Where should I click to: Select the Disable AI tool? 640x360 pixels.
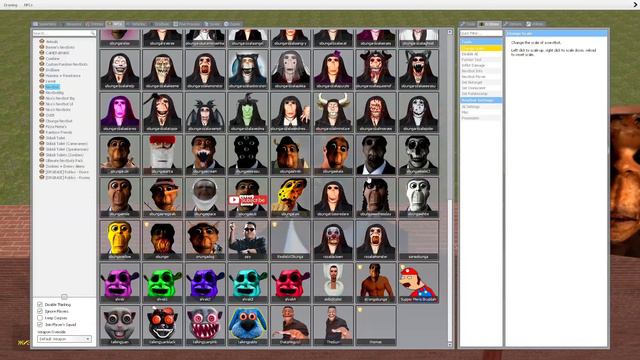481,54
